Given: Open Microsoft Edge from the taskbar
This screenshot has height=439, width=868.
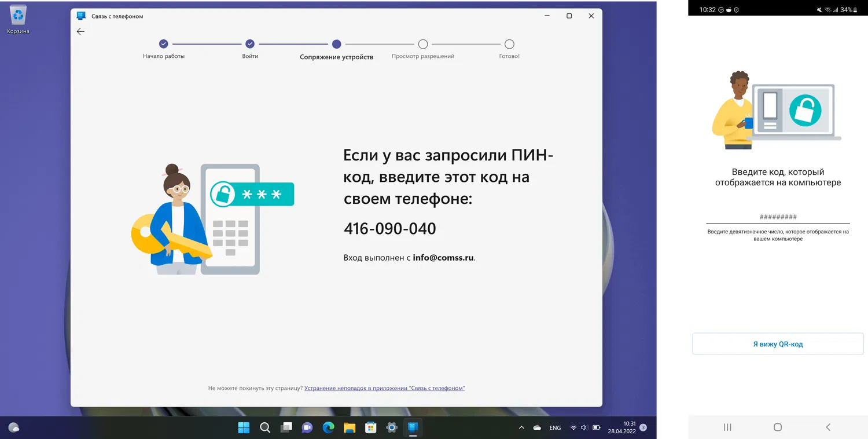Looking at the screenshot, I should (328, 427).
